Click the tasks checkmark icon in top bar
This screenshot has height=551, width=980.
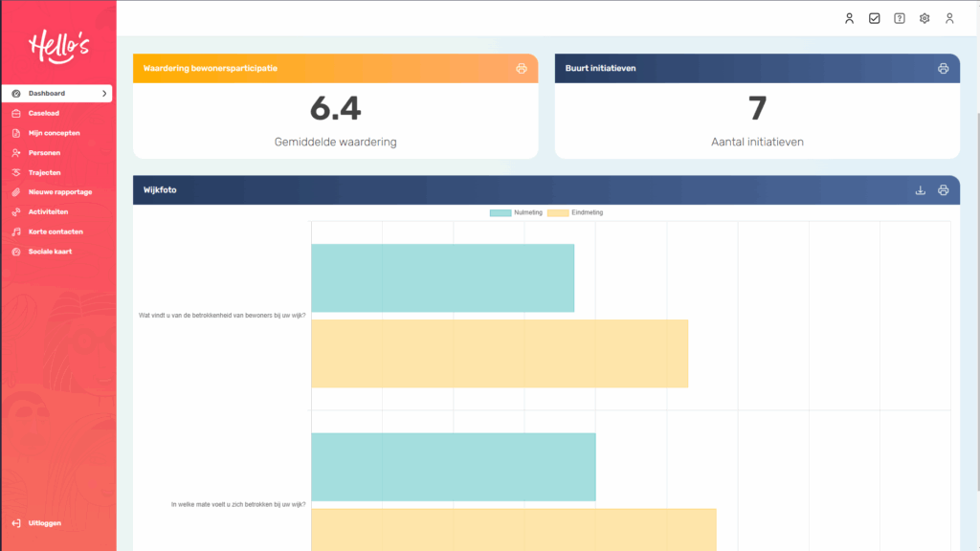click(x=874, y=18)
